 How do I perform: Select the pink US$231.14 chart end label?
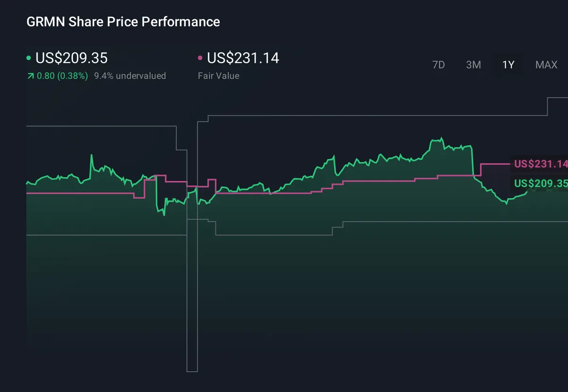pos(540,164)
